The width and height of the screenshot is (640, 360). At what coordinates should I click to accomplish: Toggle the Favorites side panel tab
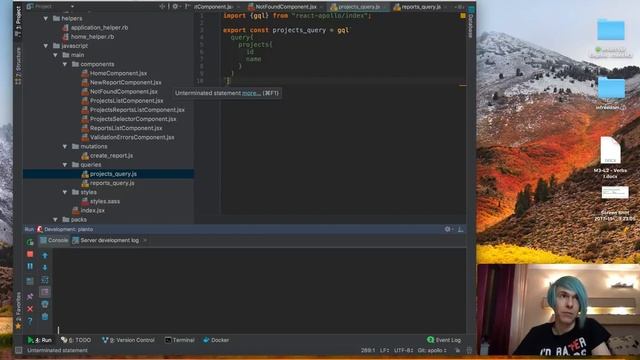[x=18, y=310]
